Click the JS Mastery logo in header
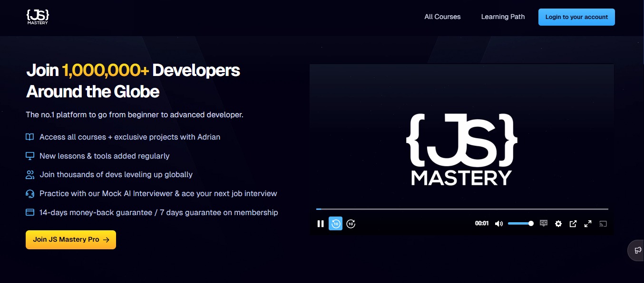 pyautogui.click(x=38, y=17)
